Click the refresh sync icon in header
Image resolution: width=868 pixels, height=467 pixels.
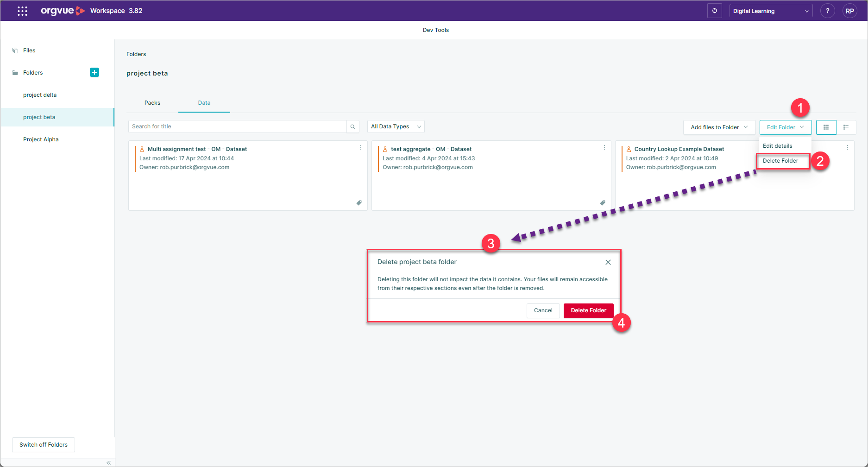pyautogui.click(x=715, y=11)
